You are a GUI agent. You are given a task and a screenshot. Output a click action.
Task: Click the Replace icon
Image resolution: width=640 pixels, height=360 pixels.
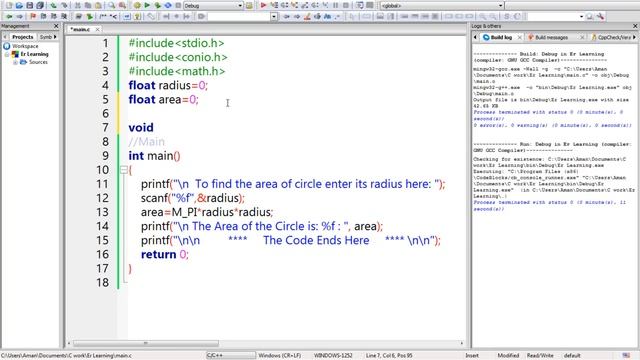click(122, 5)
